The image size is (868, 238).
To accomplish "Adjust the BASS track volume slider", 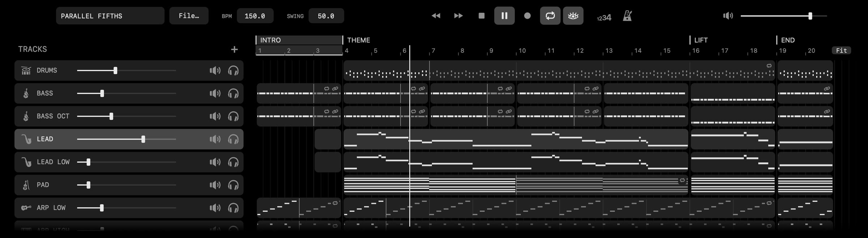I will [126, 93].
